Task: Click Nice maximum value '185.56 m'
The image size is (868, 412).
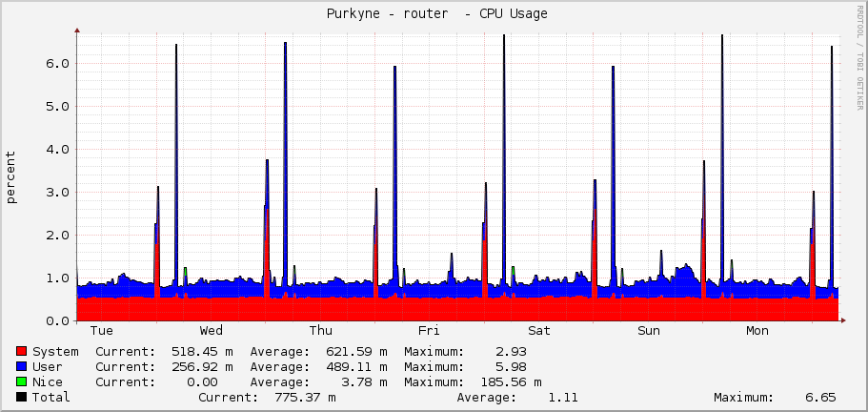Action: coord(511,382)
